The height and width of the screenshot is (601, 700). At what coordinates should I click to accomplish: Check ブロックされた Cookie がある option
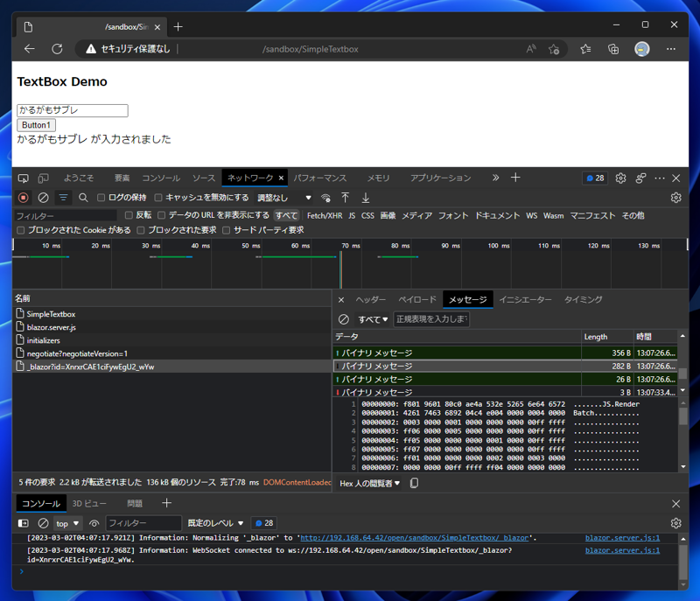click(x=20, y=230)
